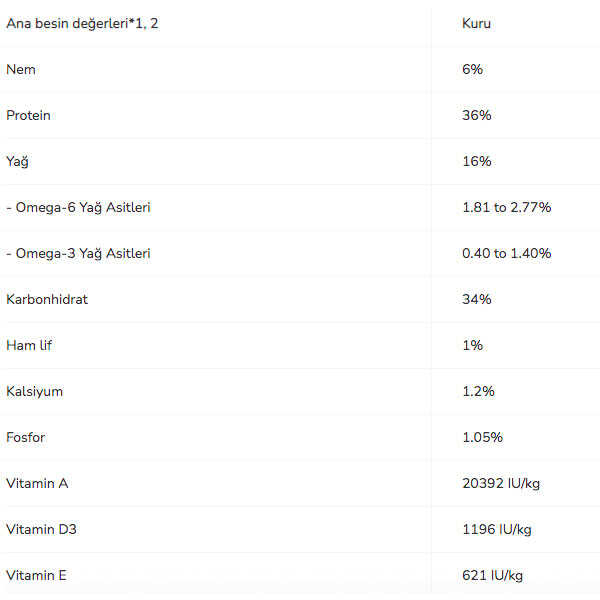Click the 'Karbonhidrat' row label

click(x=47, y=299)
